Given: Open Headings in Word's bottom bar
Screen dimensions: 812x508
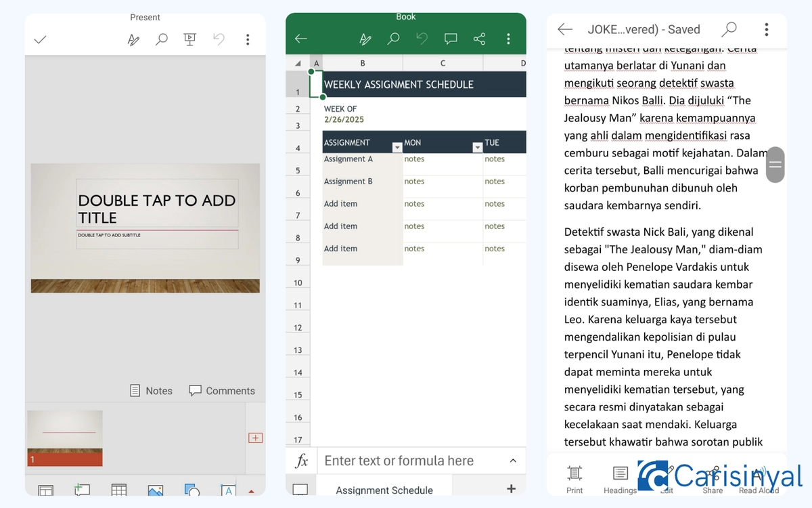Looking at the screenshot, I should [620, 480].
